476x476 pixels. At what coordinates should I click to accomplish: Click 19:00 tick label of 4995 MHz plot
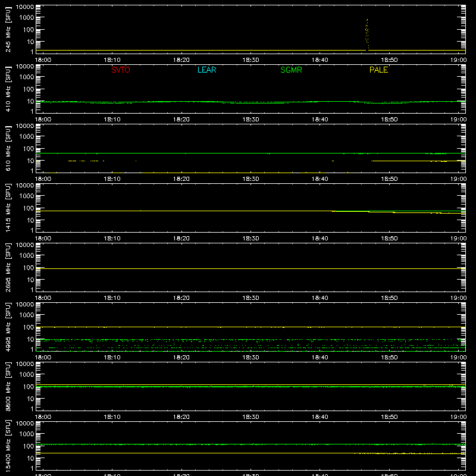click(x=458, y=358)
